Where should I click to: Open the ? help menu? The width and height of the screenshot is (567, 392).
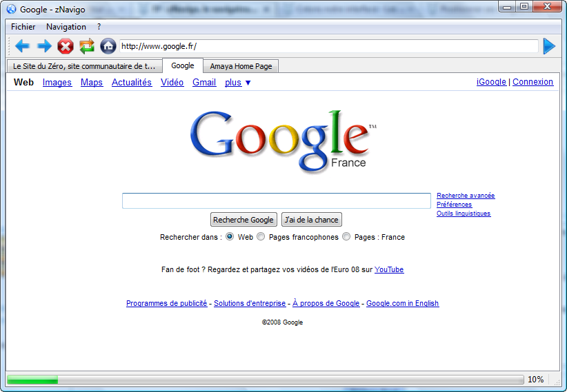click(x=99, y=27)
